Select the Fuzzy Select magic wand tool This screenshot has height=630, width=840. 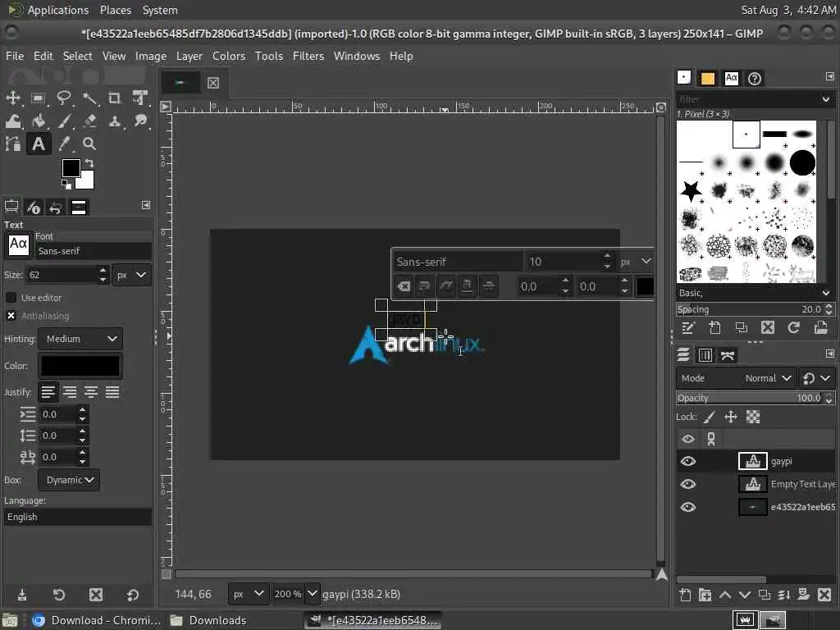click(89, 98)
